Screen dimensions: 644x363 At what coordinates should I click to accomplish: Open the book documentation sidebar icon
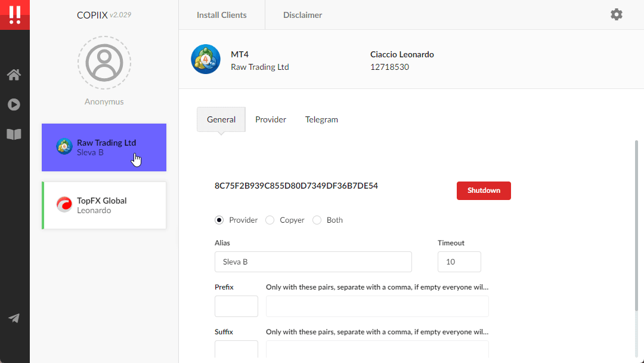click(x=14, y=134)
